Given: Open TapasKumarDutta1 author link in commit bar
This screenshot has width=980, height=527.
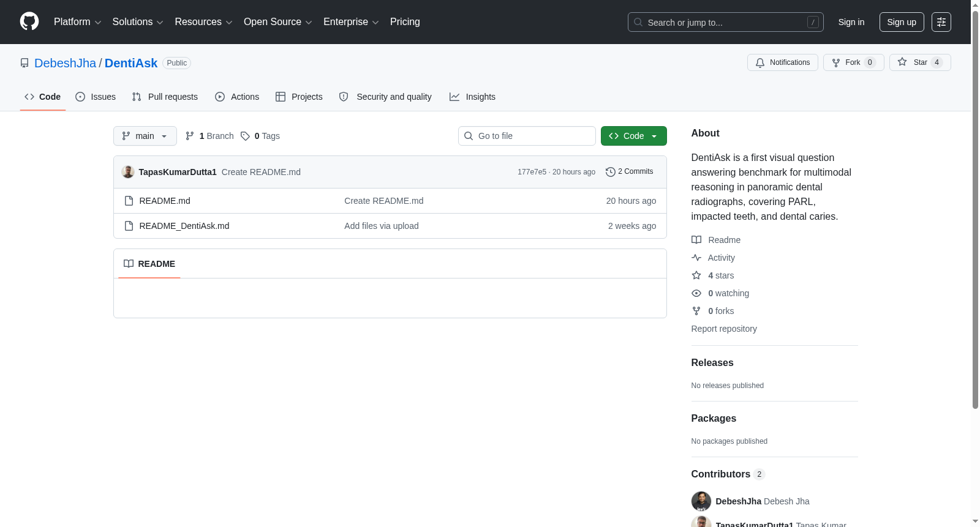Looking at the screenshot, I should coord(178,172).
